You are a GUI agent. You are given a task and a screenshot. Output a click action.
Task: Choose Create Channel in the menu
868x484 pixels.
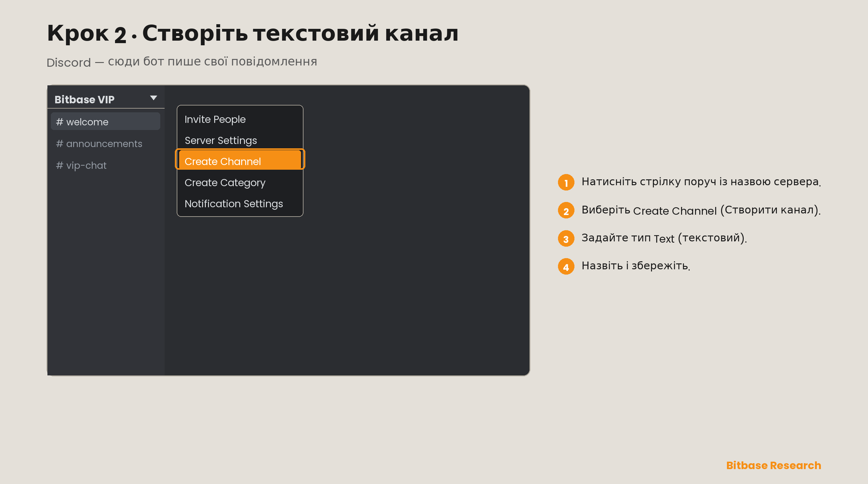coord(240,160)
